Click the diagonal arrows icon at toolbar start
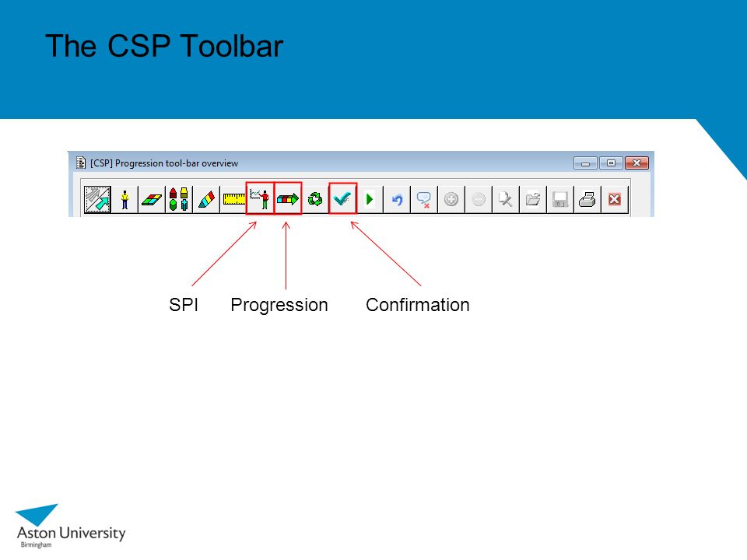The image size is (747, 560). click(x=98, y=199)
